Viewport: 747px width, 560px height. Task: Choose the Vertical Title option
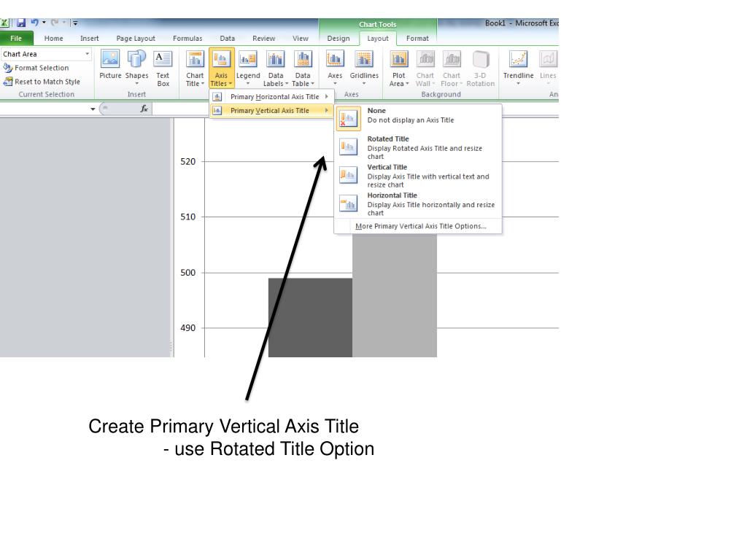418,176
